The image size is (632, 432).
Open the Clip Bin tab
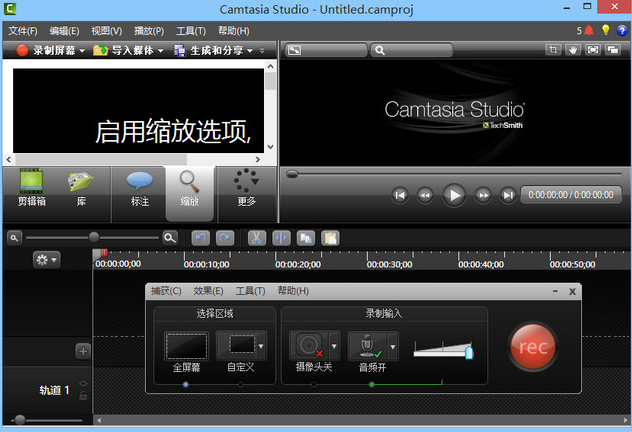(31, 188)
